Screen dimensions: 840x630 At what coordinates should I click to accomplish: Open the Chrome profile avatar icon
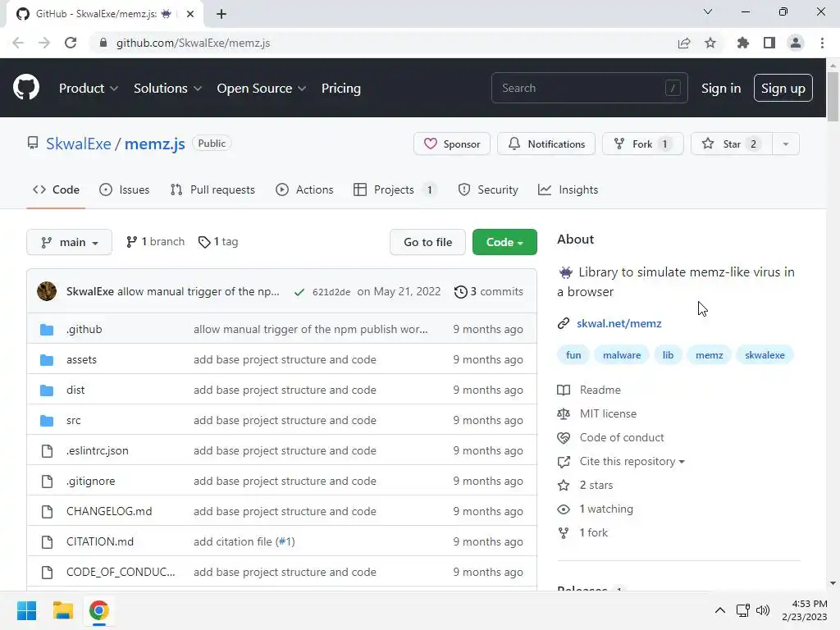tap(796, 43)
